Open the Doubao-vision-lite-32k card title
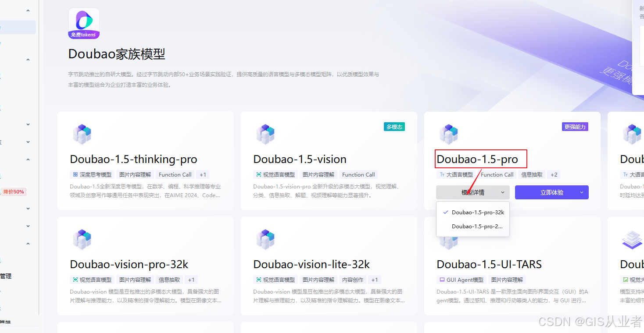Screen dimensions: 644x333 coord(311,264)
